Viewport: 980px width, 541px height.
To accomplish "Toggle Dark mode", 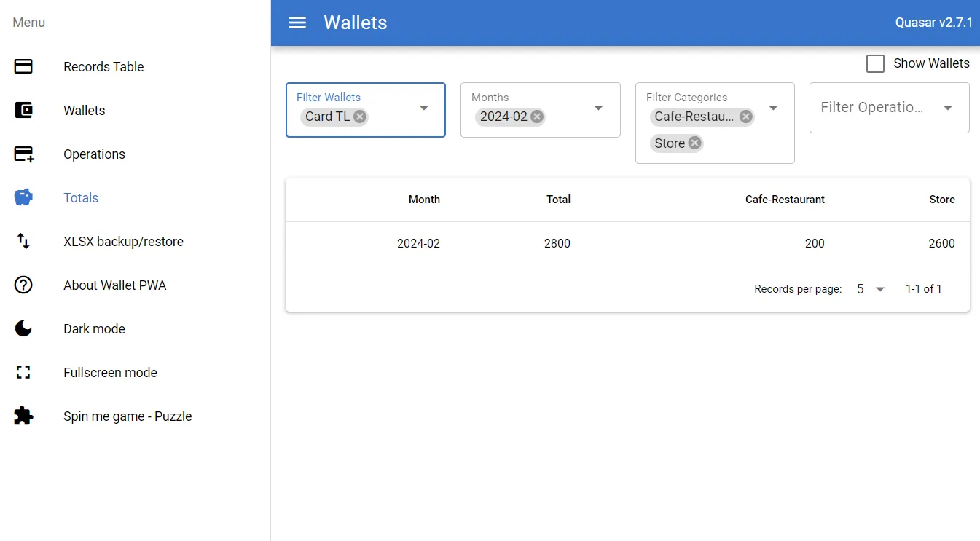I will click(94, 329).
